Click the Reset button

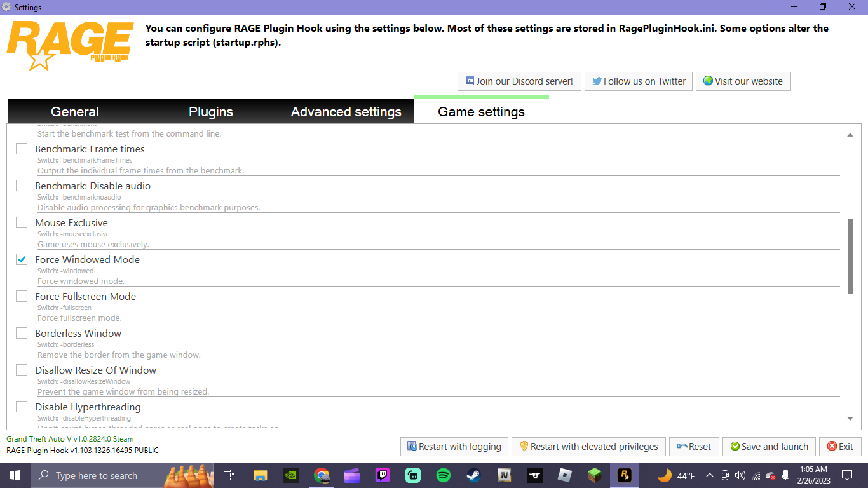click(694, 447)
